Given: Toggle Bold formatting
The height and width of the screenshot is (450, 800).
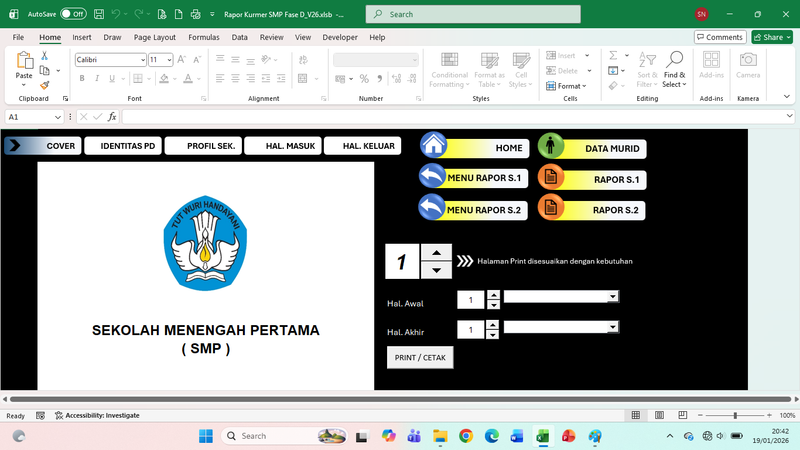Looking at the screenshot, I should point(82,79).
